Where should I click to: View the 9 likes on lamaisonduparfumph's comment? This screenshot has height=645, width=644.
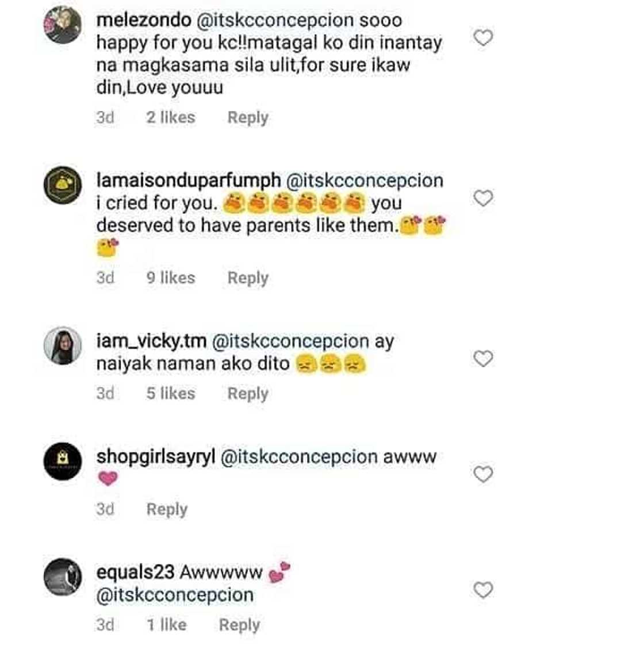click(170, 278)
